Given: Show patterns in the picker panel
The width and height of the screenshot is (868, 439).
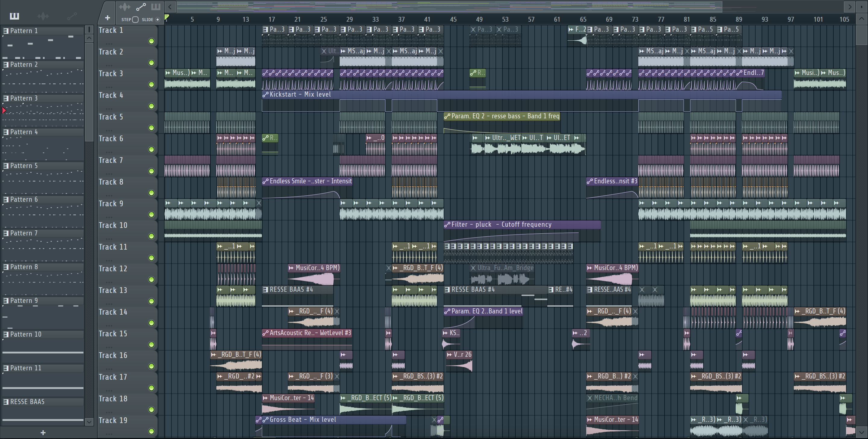Looking at the screenshot, I should (14, 16).
